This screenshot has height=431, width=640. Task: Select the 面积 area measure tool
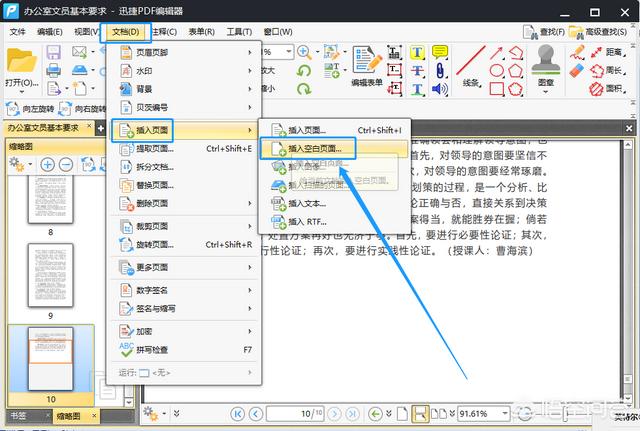tap(607, 89)
